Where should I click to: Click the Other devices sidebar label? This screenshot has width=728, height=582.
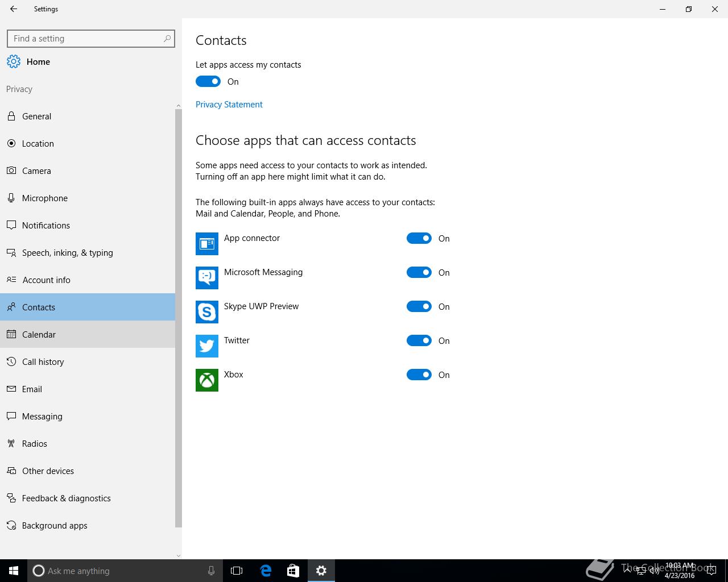tap(48, 471)
